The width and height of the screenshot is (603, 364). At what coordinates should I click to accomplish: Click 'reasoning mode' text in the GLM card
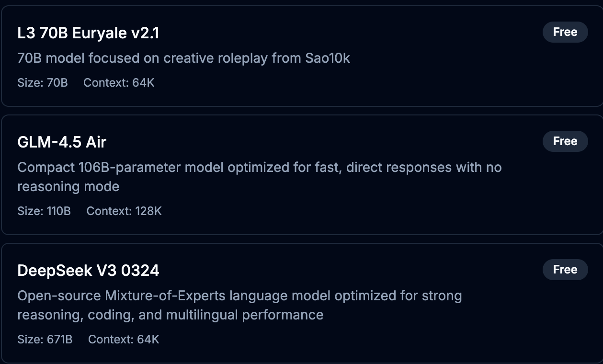point(68,186)
